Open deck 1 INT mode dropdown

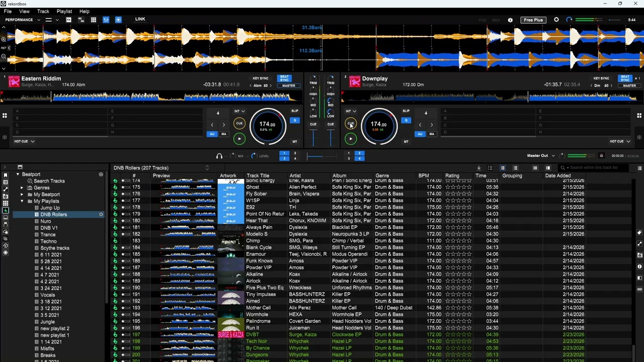click(x=239, y=111)
